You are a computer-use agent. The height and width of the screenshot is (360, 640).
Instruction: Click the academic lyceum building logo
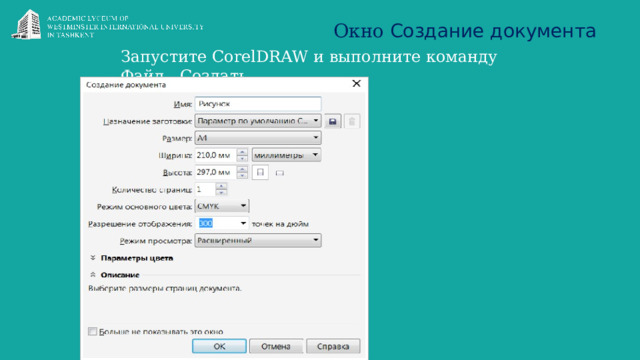[x=27, y=24]
